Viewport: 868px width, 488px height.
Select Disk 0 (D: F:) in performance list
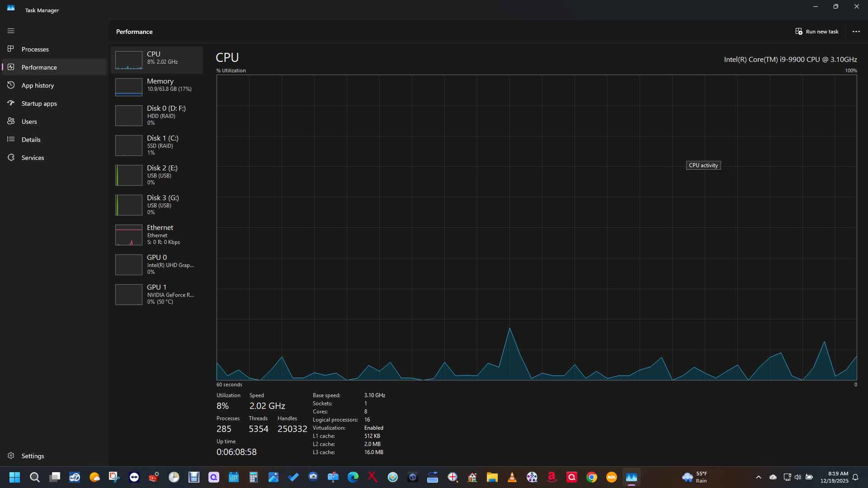157,115
